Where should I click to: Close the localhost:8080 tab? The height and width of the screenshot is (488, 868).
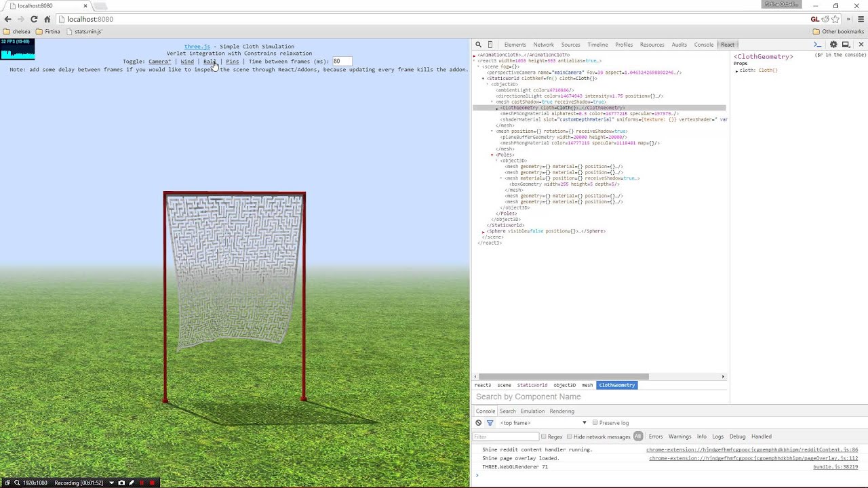point(85,6)
